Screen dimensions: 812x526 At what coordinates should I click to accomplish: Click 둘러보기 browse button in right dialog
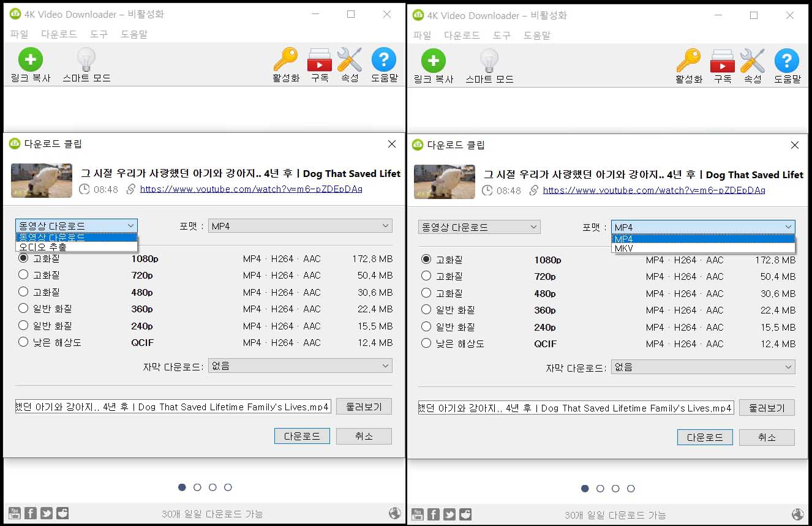[x=767, y=408]
